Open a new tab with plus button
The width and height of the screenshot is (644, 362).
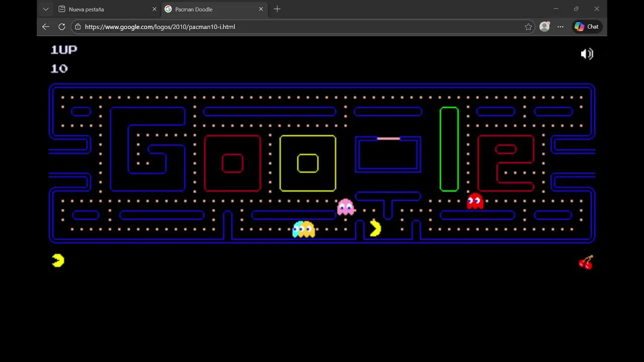[x=277, y=9]
